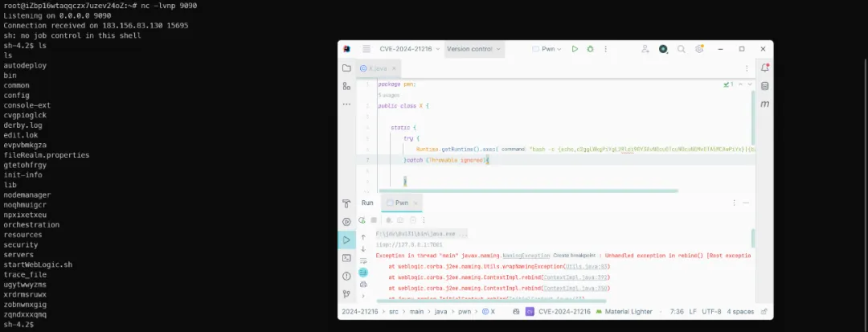Open the Project folder tool window

tap(346, 68)
